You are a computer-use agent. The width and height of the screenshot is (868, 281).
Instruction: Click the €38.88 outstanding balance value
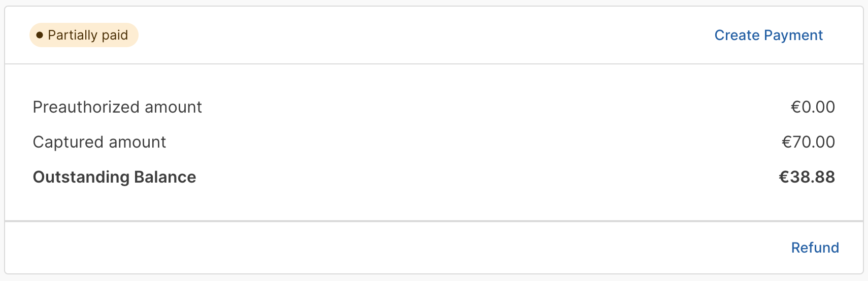coord(807,177)
